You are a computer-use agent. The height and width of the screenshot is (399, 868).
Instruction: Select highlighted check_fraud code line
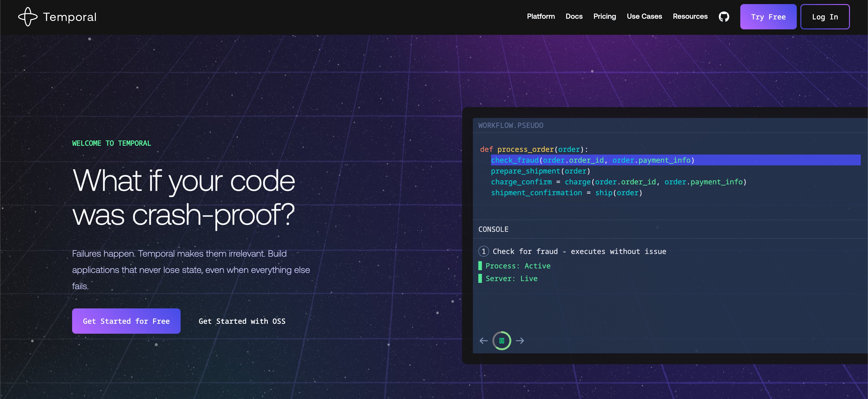click(592, 160)
